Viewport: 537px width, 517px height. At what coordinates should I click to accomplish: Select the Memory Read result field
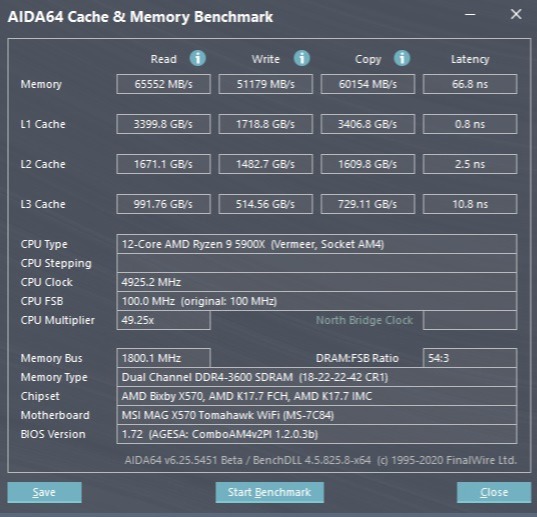(x=163, y=84)
